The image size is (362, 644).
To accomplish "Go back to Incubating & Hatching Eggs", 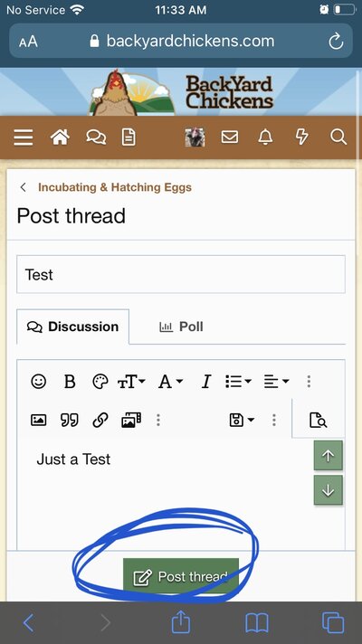I will coord(115,187).
